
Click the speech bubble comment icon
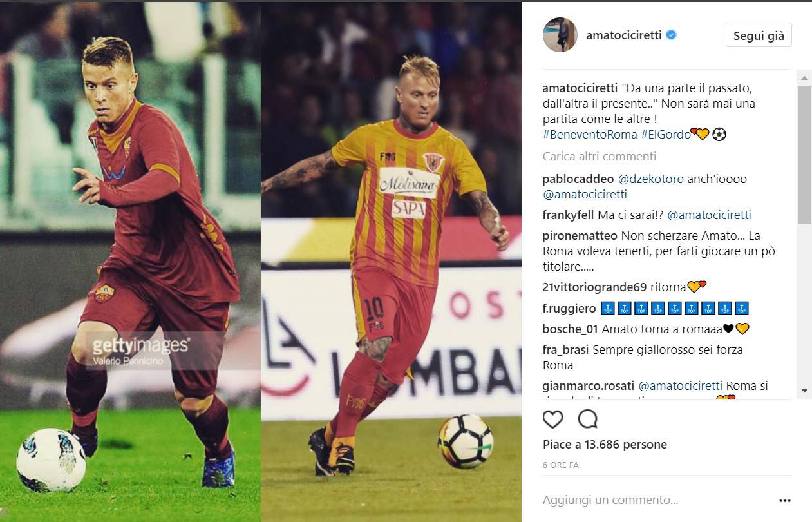tap(587, 420)
